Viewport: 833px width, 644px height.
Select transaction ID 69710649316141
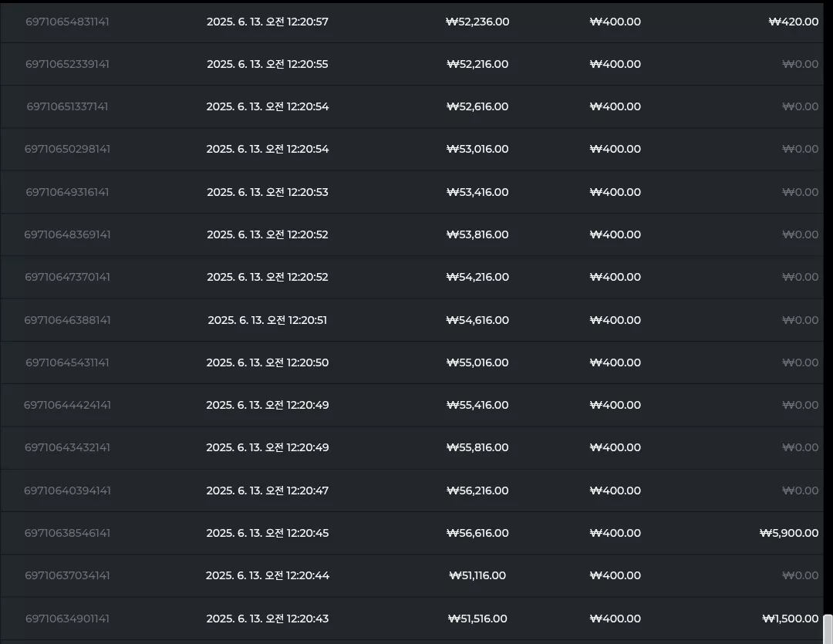pos(67,192)
